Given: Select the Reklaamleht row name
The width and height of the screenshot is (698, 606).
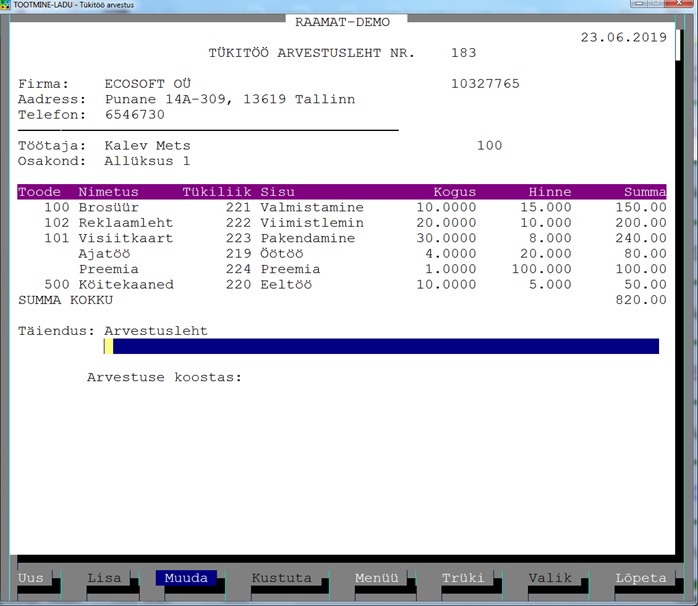Looking at the screenshot, I should pyautogui.click(x=126, y=223).
